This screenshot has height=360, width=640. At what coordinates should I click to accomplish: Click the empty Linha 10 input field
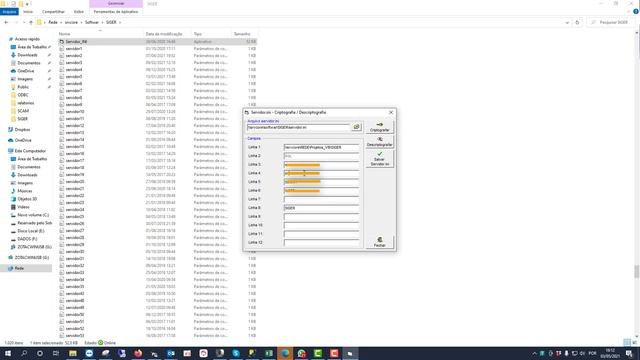coord(322,225)
